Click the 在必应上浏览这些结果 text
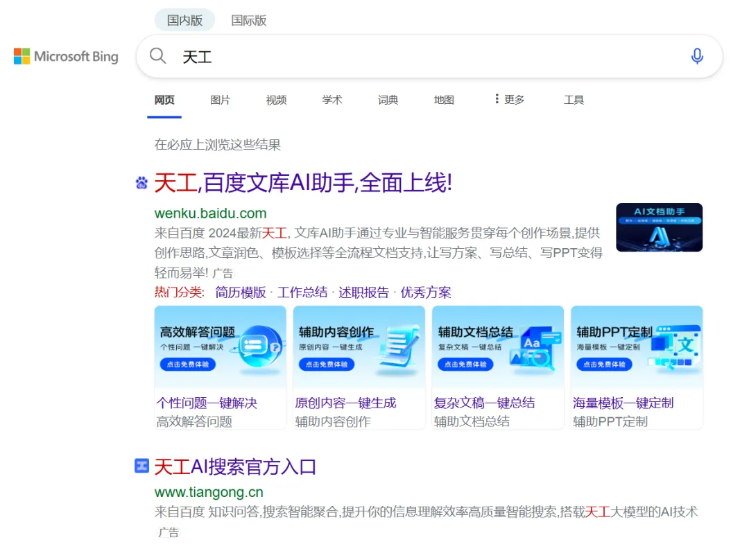Viewport: 749px width, 560px height. 217,145
